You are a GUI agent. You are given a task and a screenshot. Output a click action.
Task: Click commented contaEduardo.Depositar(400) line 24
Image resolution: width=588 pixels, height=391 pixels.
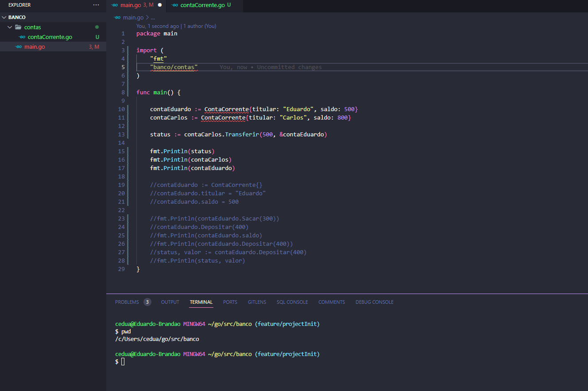pyautogui.click(x=199, y=227)
